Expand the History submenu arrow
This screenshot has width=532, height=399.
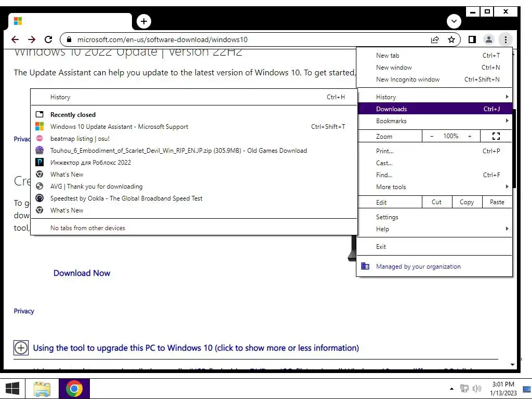507,97
